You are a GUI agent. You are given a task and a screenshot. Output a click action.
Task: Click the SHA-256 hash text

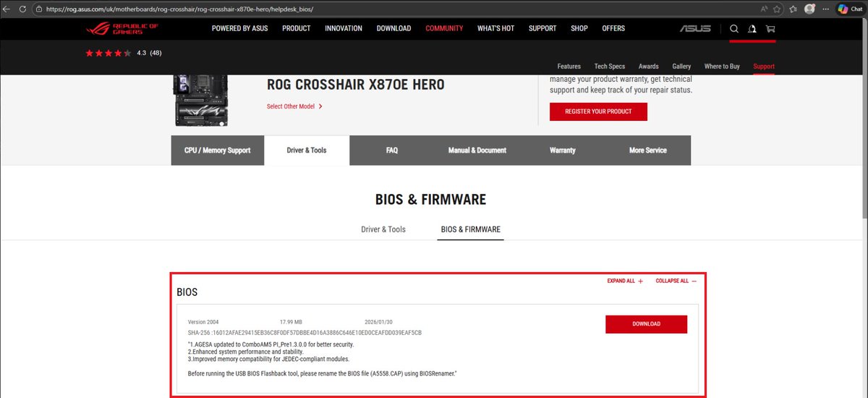(x=305, y=333)
